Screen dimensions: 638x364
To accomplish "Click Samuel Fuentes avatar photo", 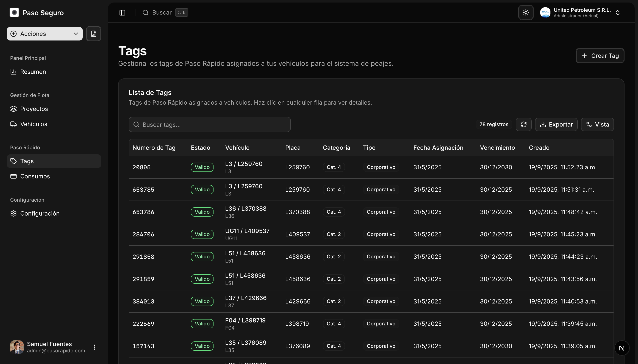I will click(17, 347).
